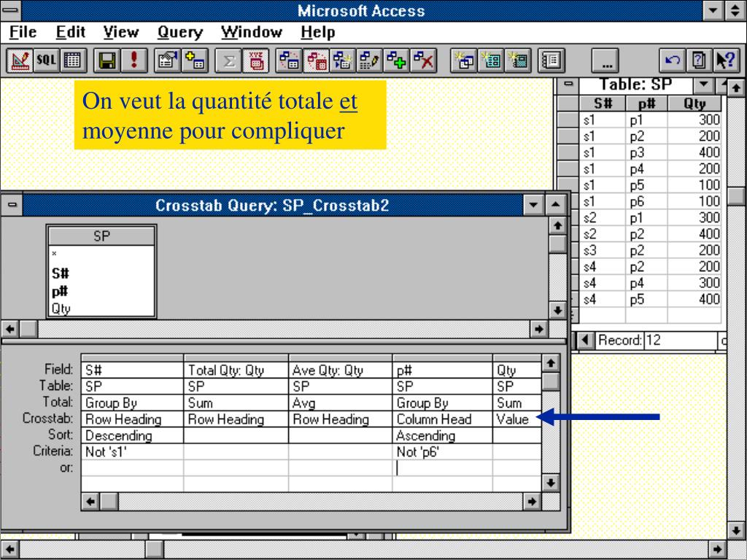Open SQL view of the query
The height and width of the screenshot is (560, 747).
[x=47, y=61]
